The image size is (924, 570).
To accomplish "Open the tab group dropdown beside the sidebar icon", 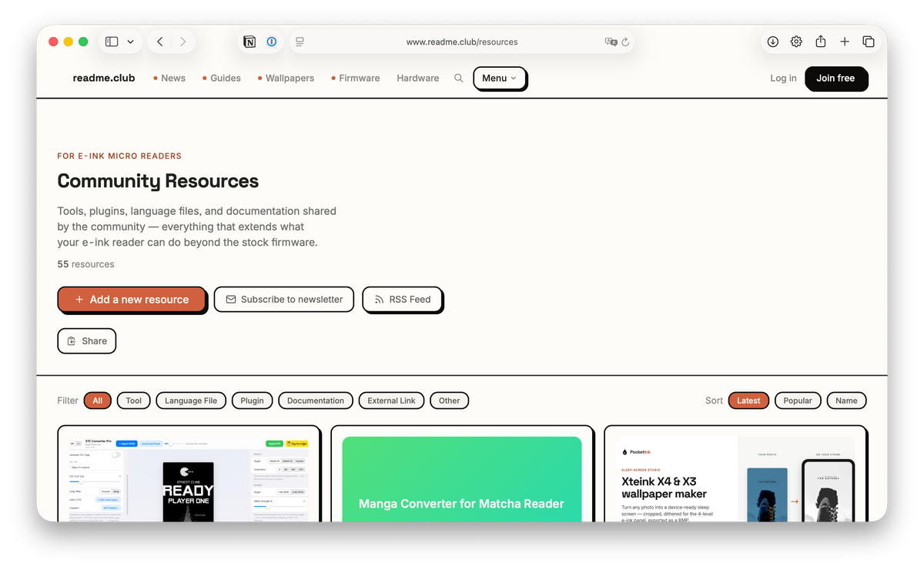I will pyautogui.click(x=131, y=42).
